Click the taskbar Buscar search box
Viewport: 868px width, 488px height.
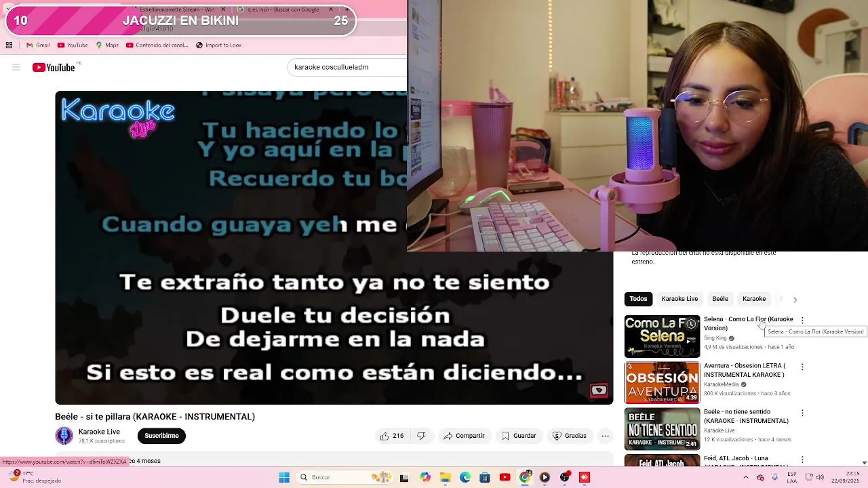(344, 477)
